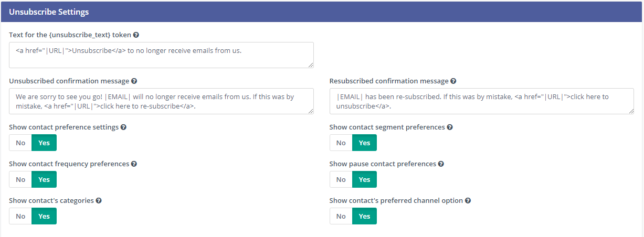
Task: Click help icon for Unsubscribed confirmation message
Action: coord(134,81)
